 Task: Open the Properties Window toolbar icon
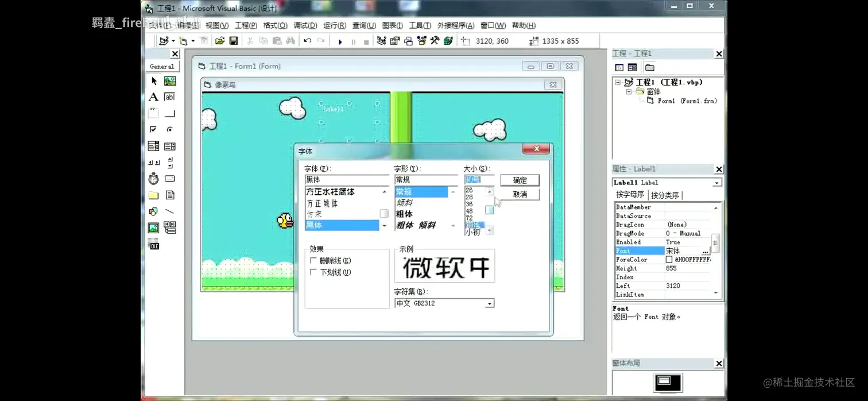click(x=395, y=41)
